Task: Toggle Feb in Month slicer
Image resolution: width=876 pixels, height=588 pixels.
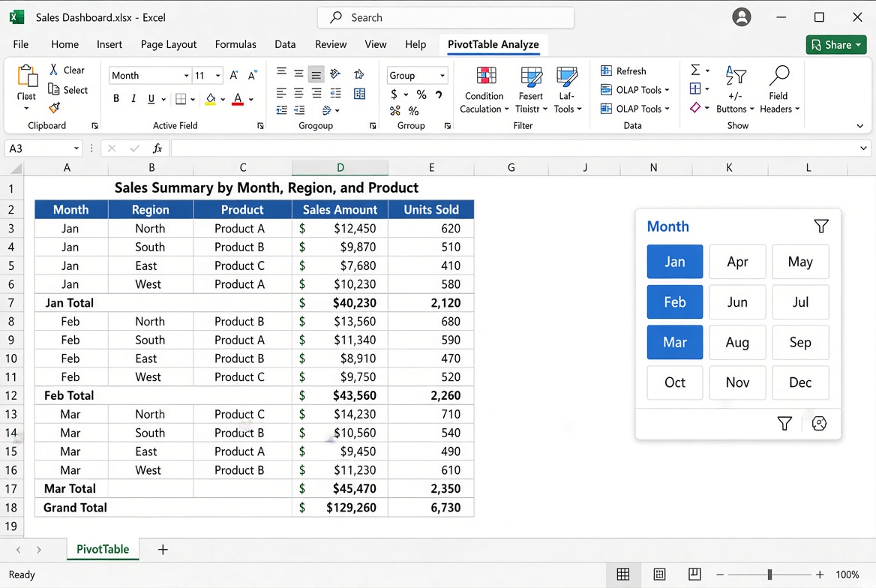Action: [x=675, y=301]
